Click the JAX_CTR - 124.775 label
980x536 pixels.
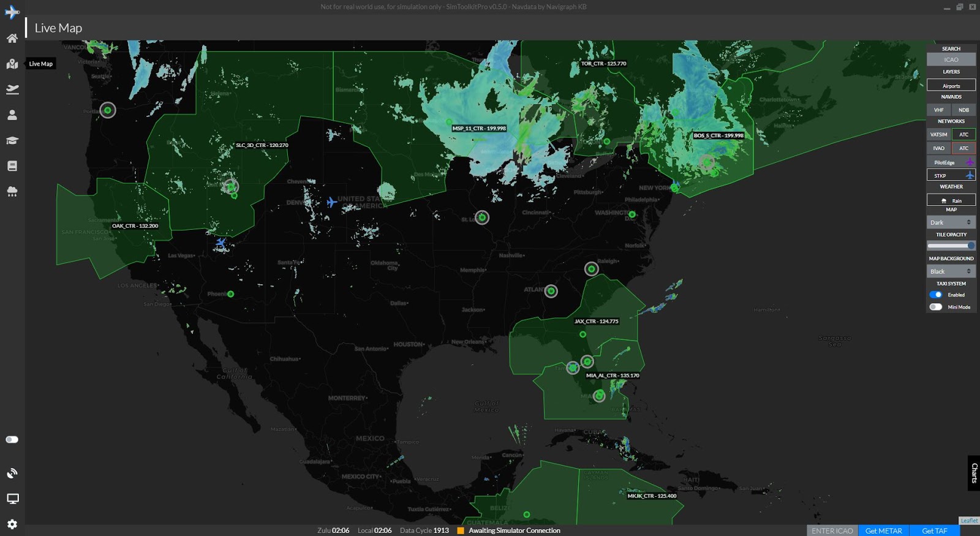(x=596, y=321)
